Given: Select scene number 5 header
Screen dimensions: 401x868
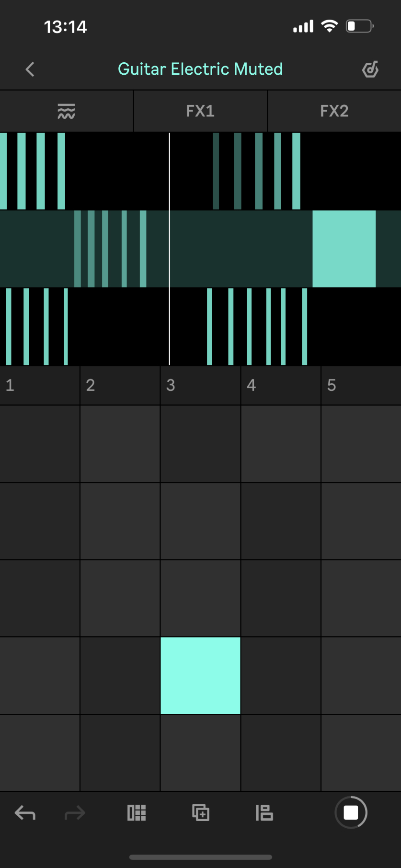Looking at the screenshot, I should coord(361,386).
